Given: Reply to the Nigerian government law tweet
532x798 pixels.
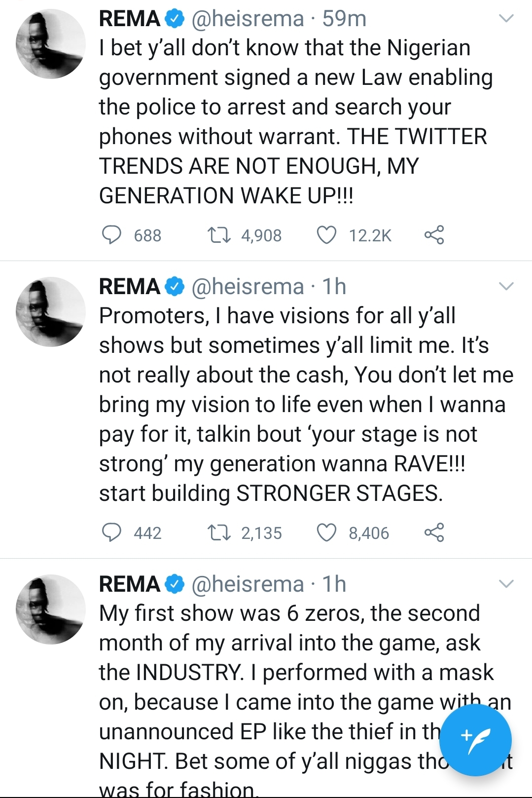Looking at the screenshot, I should click(112, 235).
